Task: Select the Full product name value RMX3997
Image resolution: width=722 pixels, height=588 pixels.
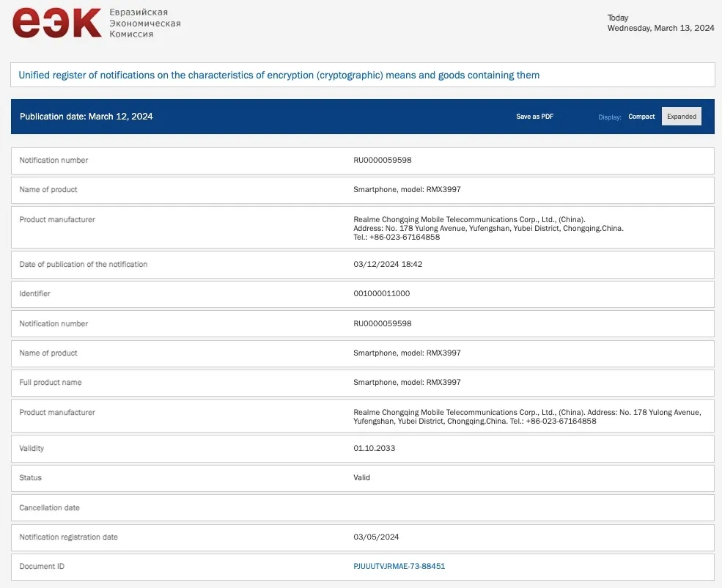Action: 407,382
